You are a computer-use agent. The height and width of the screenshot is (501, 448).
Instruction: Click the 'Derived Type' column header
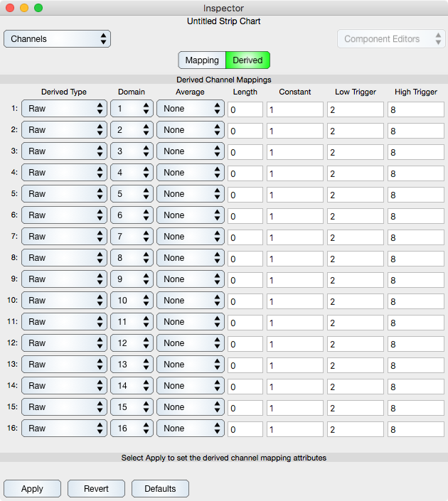click(64, 92)
